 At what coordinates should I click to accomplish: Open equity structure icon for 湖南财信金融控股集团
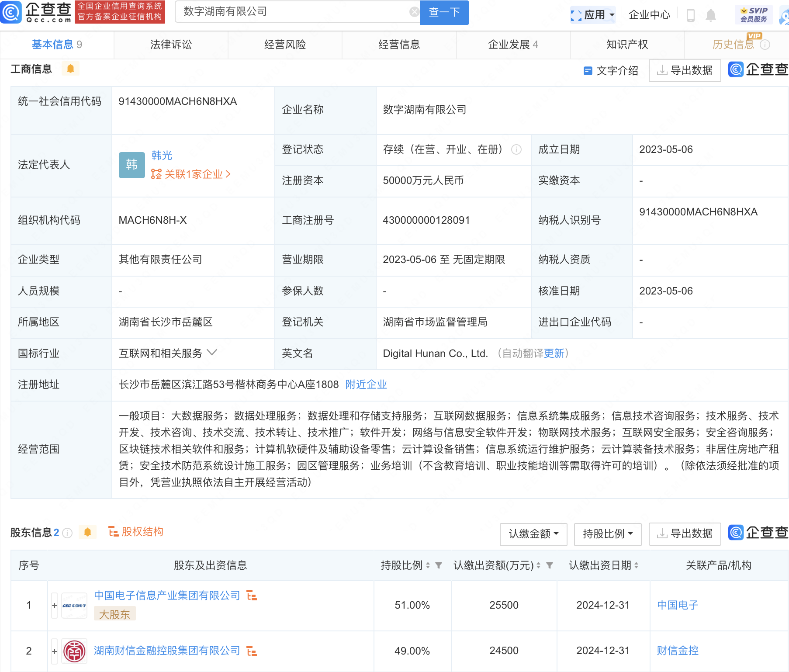[x=252, y=651]
